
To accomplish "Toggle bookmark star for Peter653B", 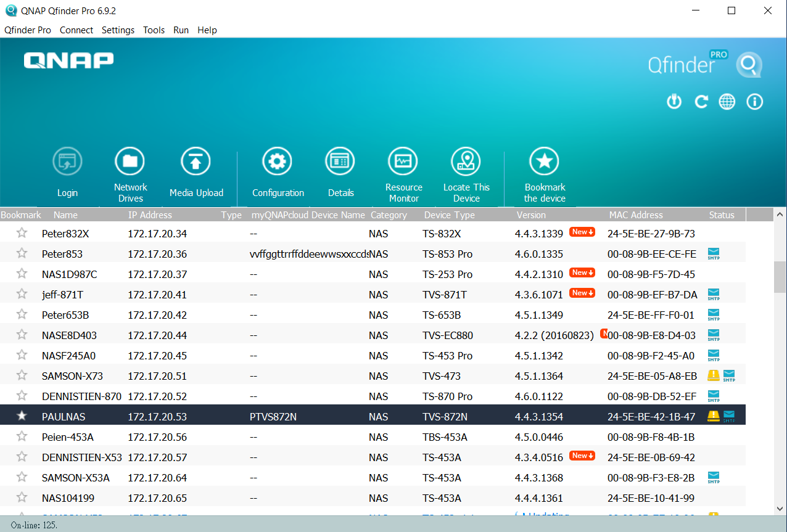I will 22,314.
